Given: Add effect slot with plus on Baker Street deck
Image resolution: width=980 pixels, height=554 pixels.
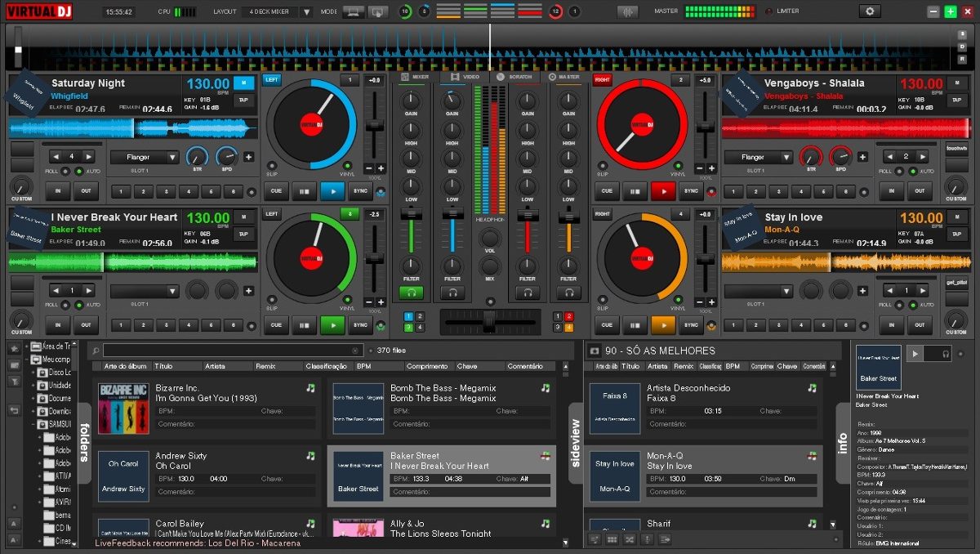Looking at the screenshot, I should (248, 290).
